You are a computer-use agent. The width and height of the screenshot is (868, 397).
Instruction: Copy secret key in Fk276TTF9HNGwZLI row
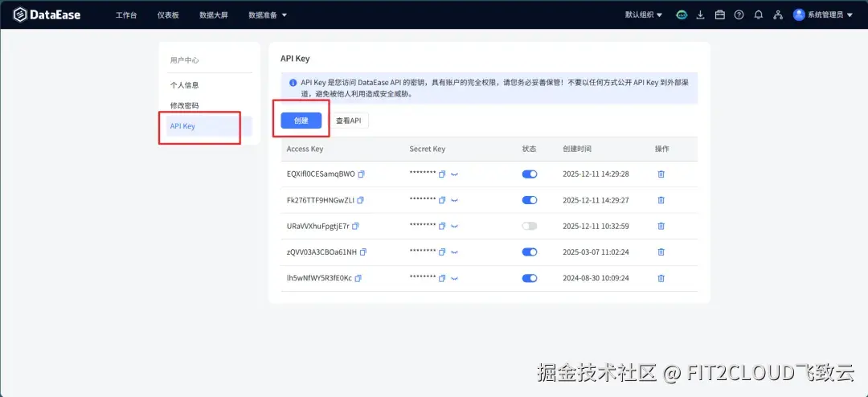click(x=442, y=200)
